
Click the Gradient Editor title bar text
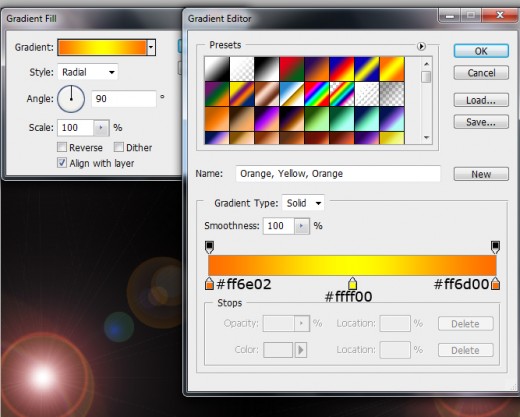tap(219, 19)
